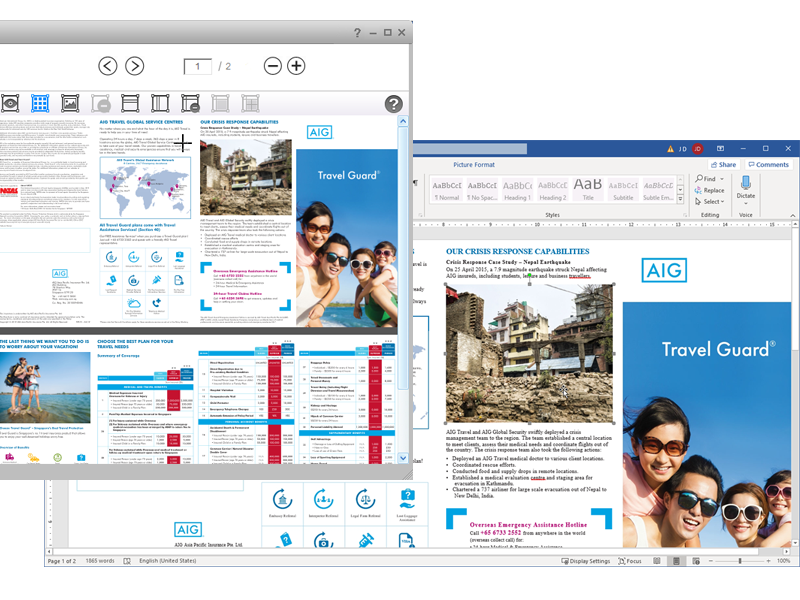Zoom out with the minus circle button
Image resolution: width=800 pixels, height=600 pixels.
click(x=273, y=66)
